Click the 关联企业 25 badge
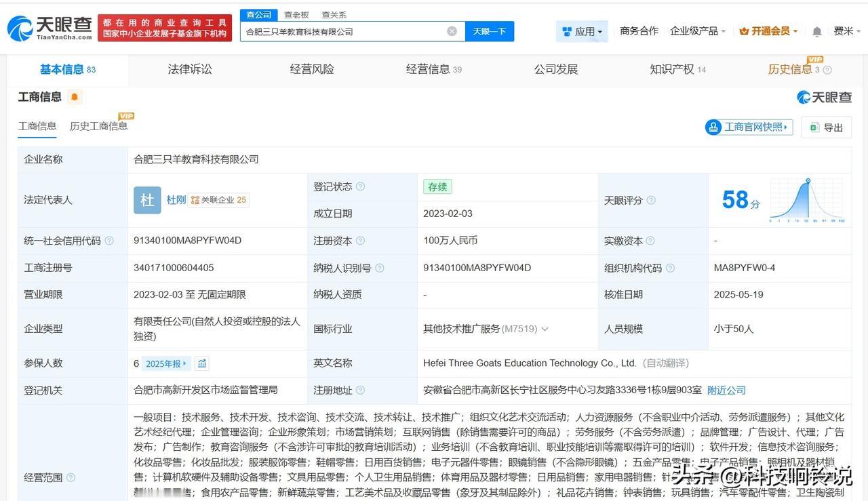 click(219, 200)
